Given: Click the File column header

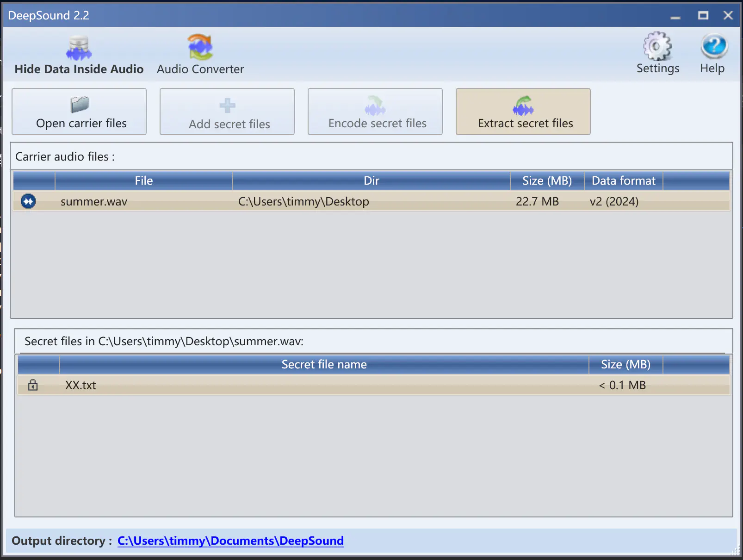Looking at the screenshot, I should click(x=143, y=180).
